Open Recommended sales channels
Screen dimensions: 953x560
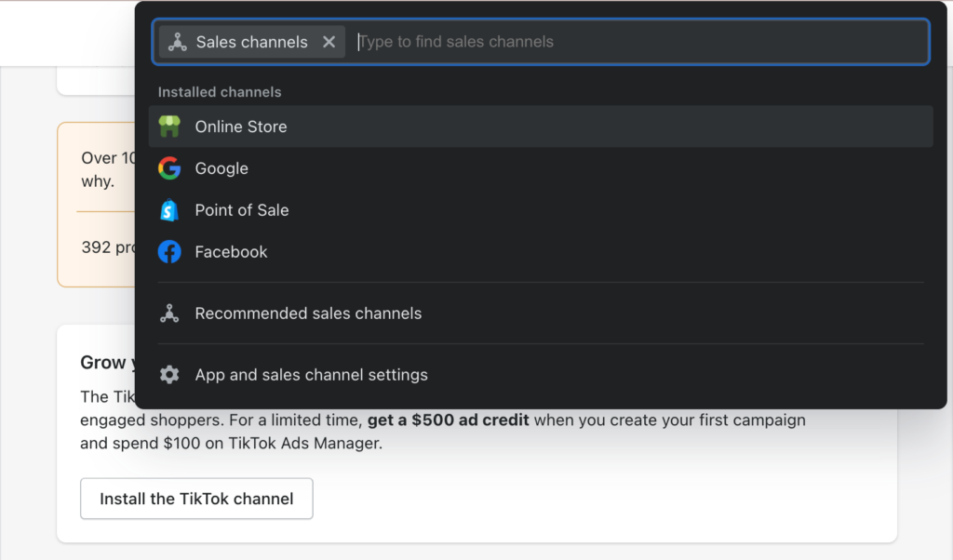pyautogui.click(x=308, y=313)
